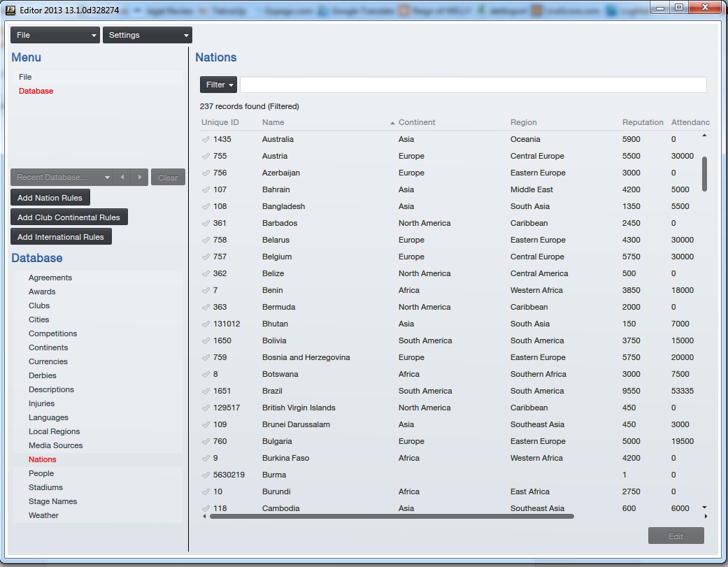This screenshot has width=728, height=567.
Task: Click the back arrow beside Recent Database selector
Action: pyautogui.click(x=122, y=177)
